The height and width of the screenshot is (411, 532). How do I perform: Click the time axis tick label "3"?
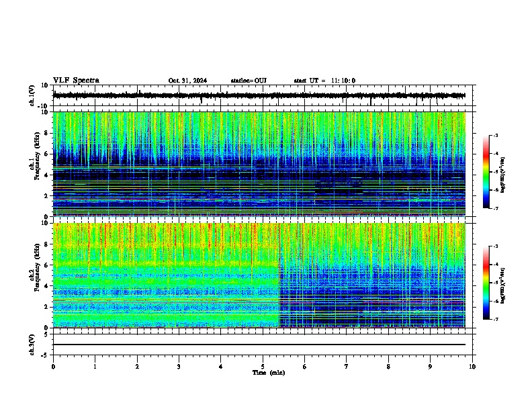tap(179, 367)
